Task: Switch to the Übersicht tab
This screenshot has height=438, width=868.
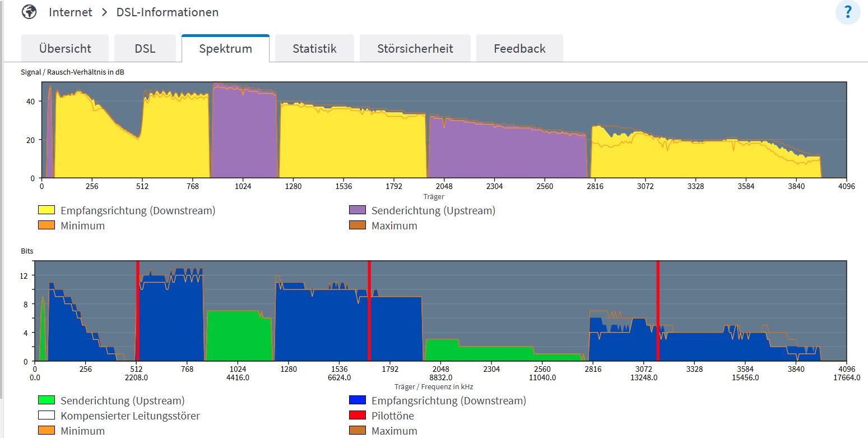Action: coord(65,48)
